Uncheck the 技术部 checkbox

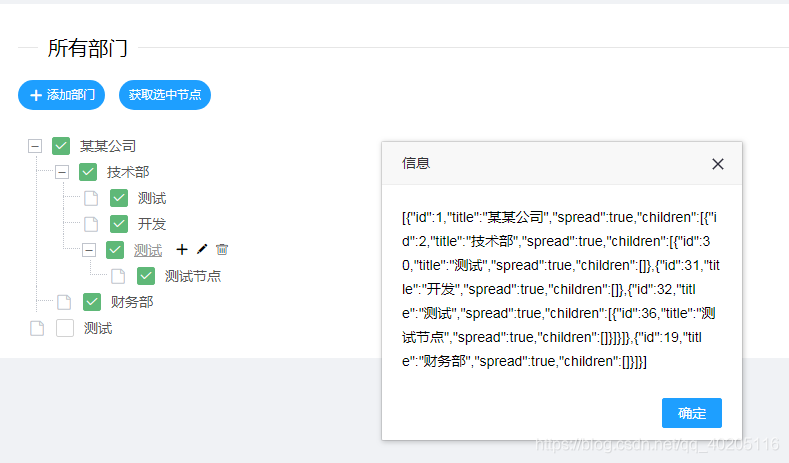point(88,172)
